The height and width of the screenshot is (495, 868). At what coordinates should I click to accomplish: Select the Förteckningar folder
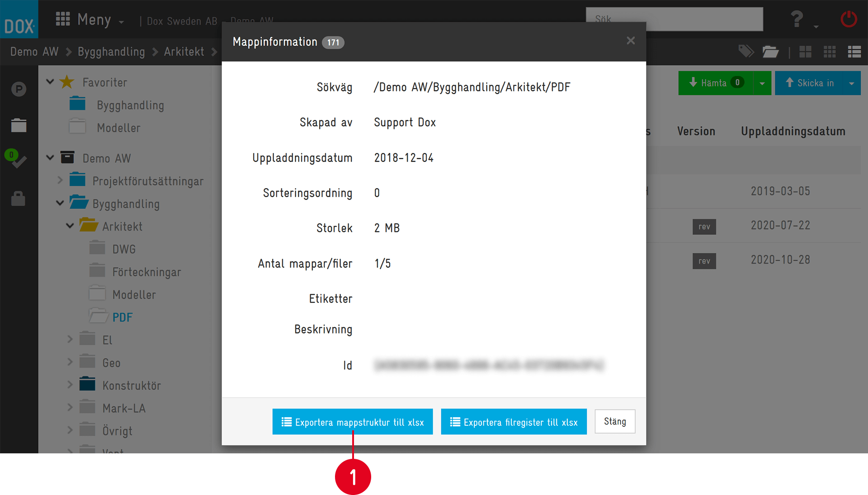coord(146,272)
